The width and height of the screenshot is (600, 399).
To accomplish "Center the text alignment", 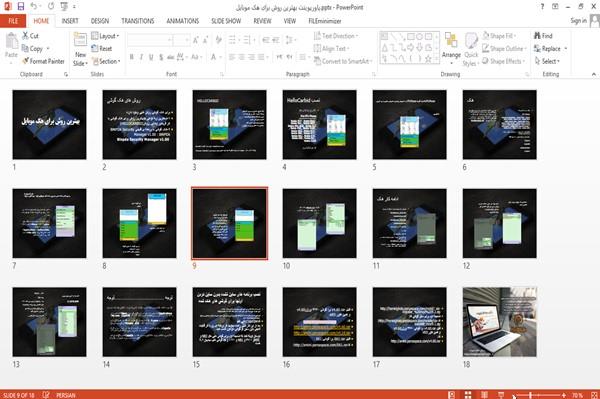I will click(241, 57).
